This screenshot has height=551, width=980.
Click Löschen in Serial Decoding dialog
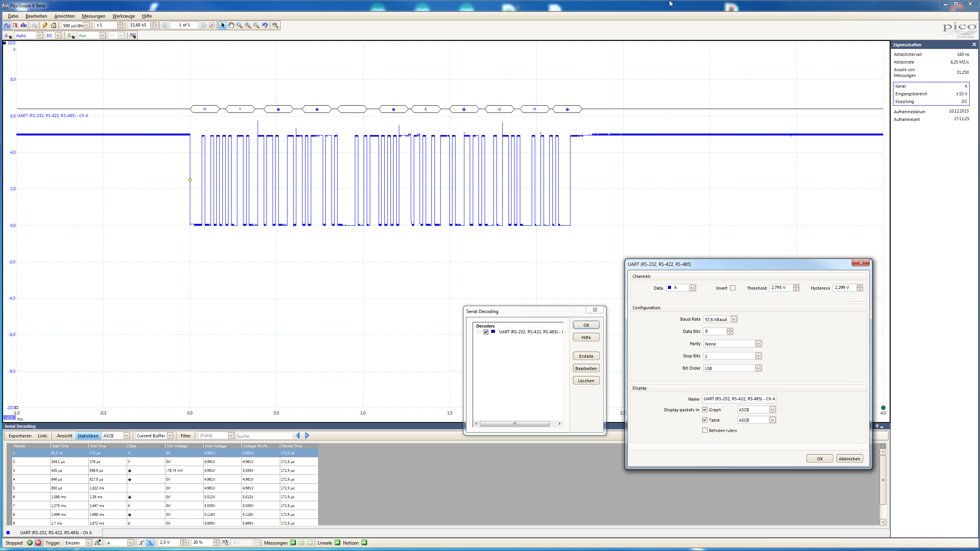click(586, 380)
